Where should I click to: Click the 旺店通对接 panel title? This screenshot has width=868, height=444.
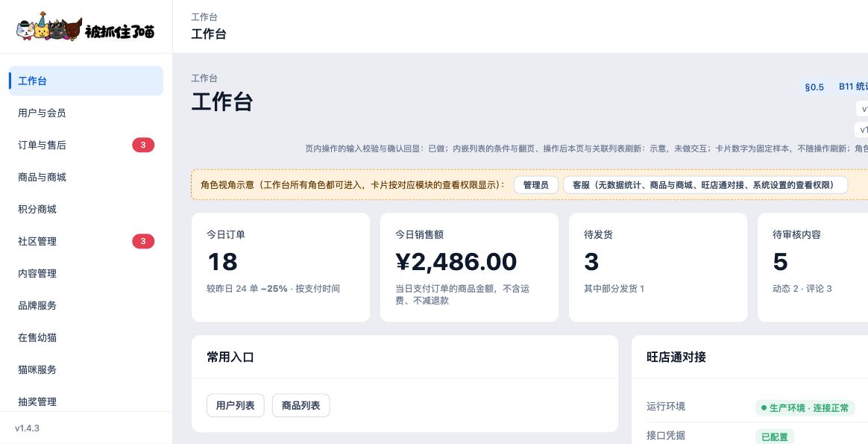676,357
